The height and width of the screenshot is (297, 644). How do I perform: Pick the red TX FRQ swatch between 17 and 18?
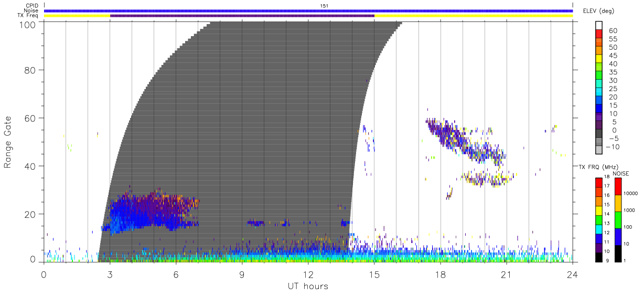point(599,182)
